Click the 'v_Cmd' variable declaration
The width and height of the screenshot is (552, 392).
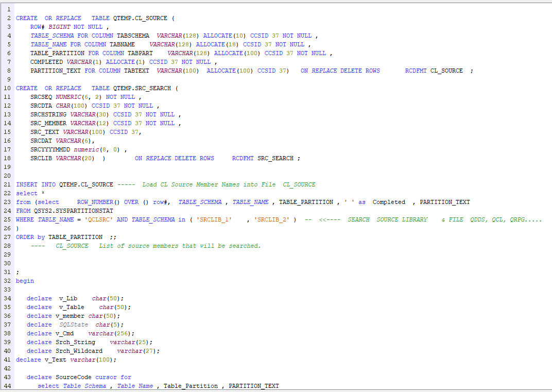(64, 333)
